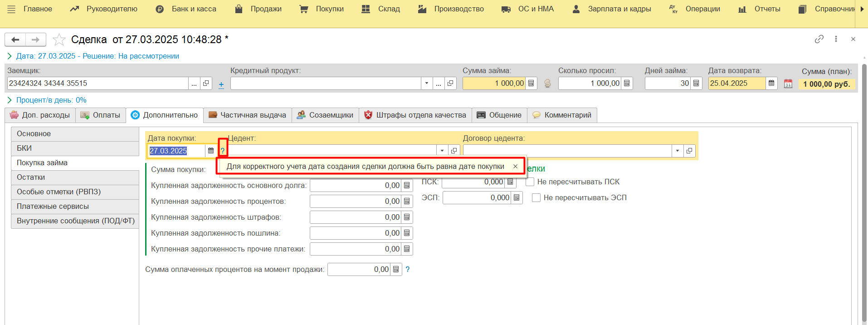Open the hamburger main menu icon
This screenshot has width=868, height=325.
tap(11, 9)
